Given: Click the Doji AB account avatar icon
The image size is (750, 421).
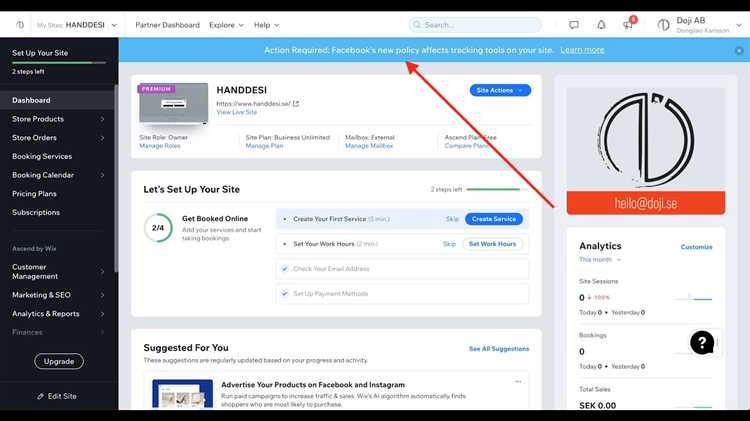Looking at the screenshot, I should pyautogui.click(x=663, y=25).
